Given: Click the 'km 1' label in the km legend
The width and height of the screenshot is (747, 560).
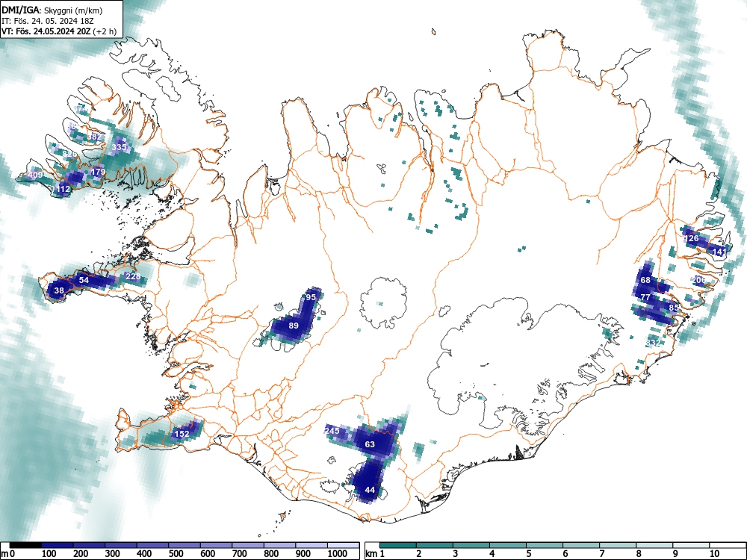Looking at the screenshot, I should click(x=376, y=554).
